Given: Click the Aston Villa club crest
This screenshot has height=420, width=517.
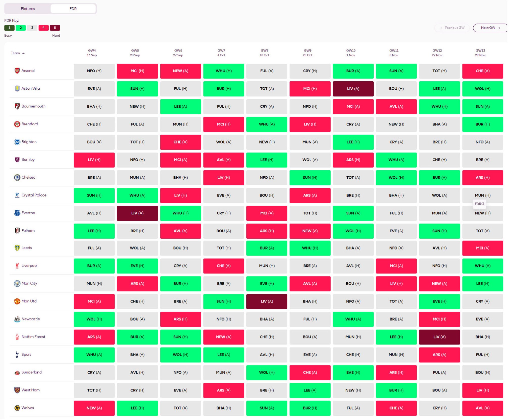Looking at the screenshot, I should tap(17, 88).
